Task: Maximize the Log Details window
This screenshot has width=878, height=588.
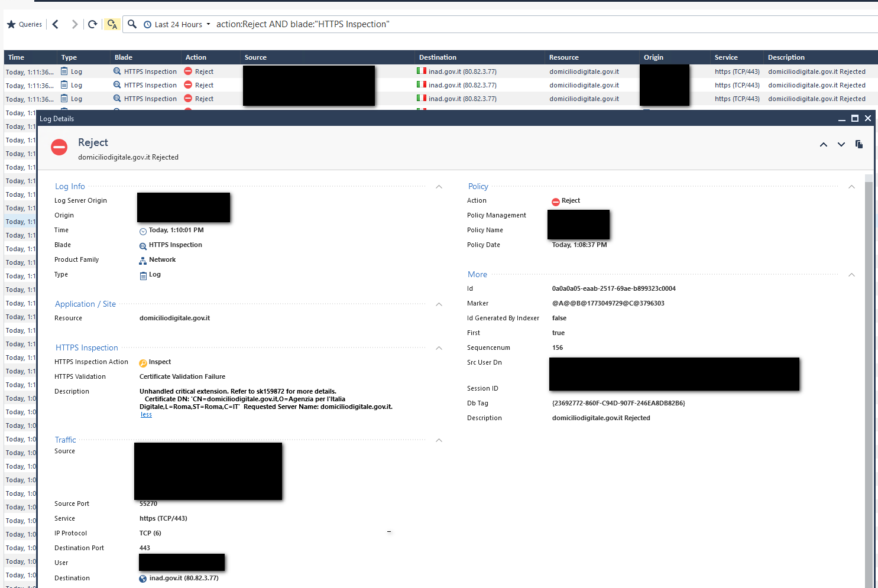Action: (x=855, y=119)
